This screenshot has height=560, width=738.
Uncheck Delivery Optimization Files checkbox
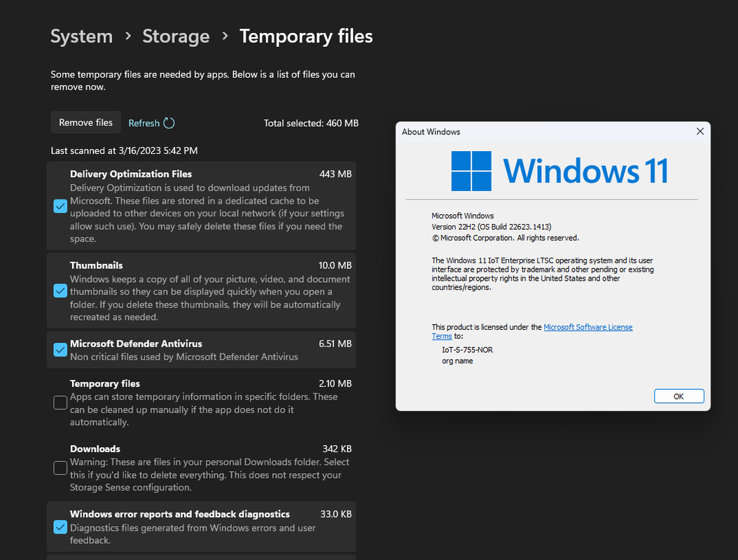[x=60, y=206]
